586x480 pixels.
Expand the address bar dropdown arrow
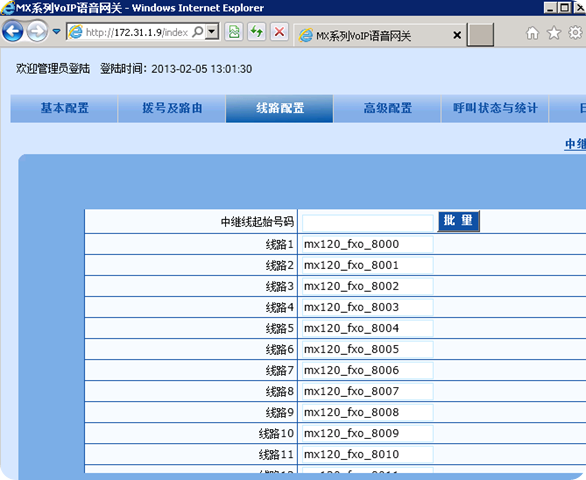pyautogui.click(x=212, y=32)
